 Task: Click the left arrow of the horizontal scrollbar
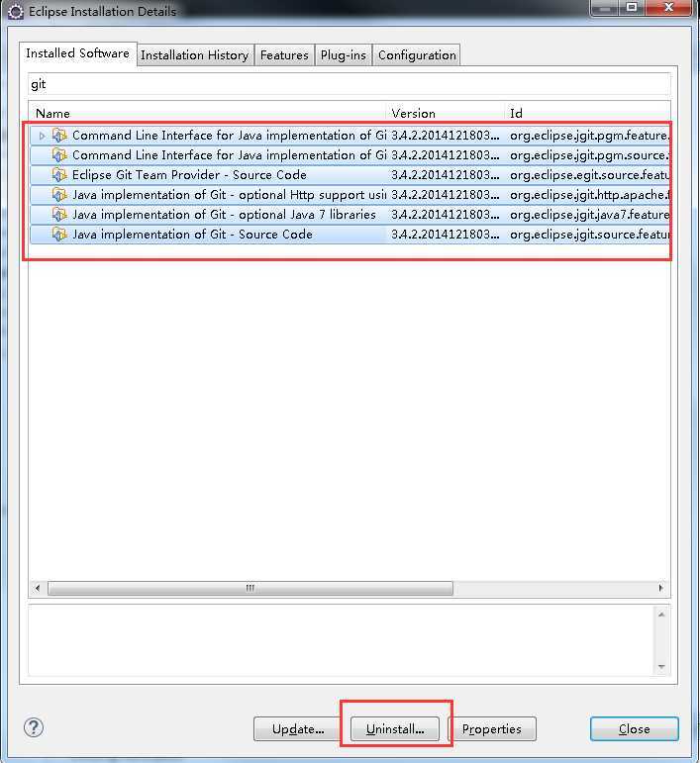tap(38, 588)
